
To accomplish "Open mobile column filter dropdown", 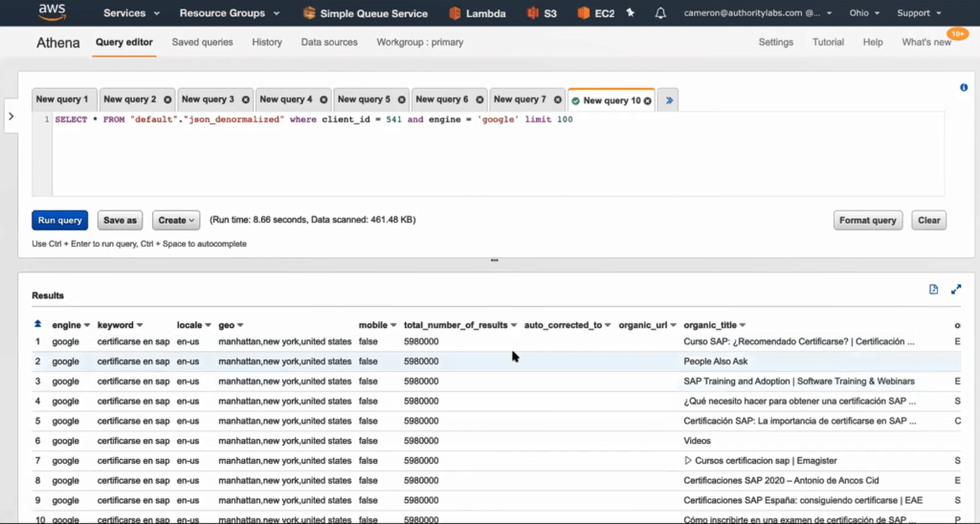I will pos(393,325).
